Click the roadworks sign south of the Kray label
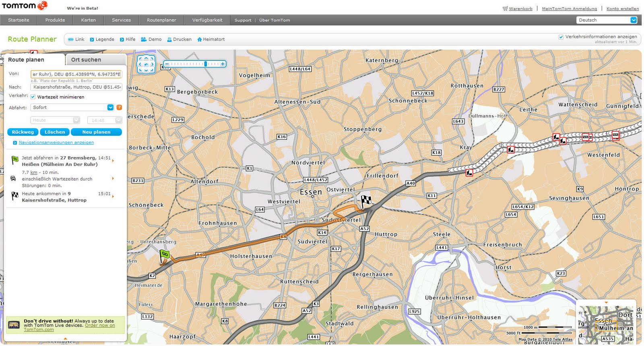The width and height of the screenshot is (644, 346). pos(469,173)
